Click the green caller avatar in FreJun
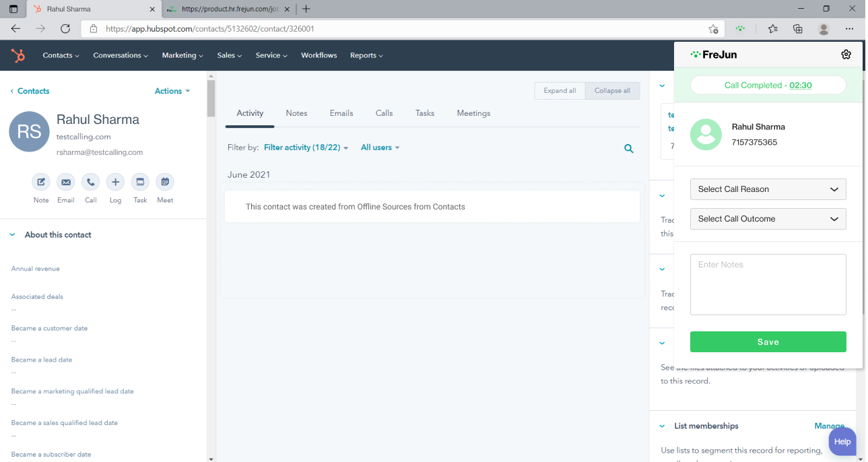Screen dimensions: 868x462 pos(706,134)
